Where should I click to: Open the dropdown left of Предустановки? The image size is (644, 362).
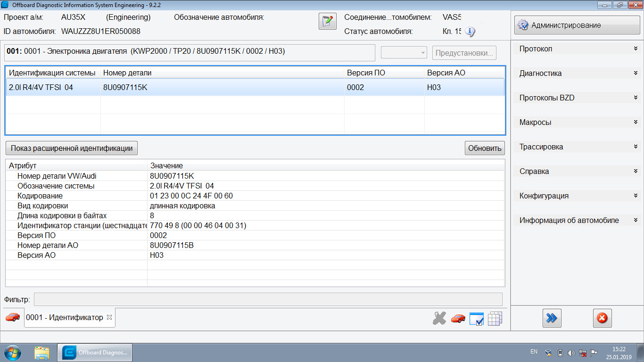[x=404, y=53]
